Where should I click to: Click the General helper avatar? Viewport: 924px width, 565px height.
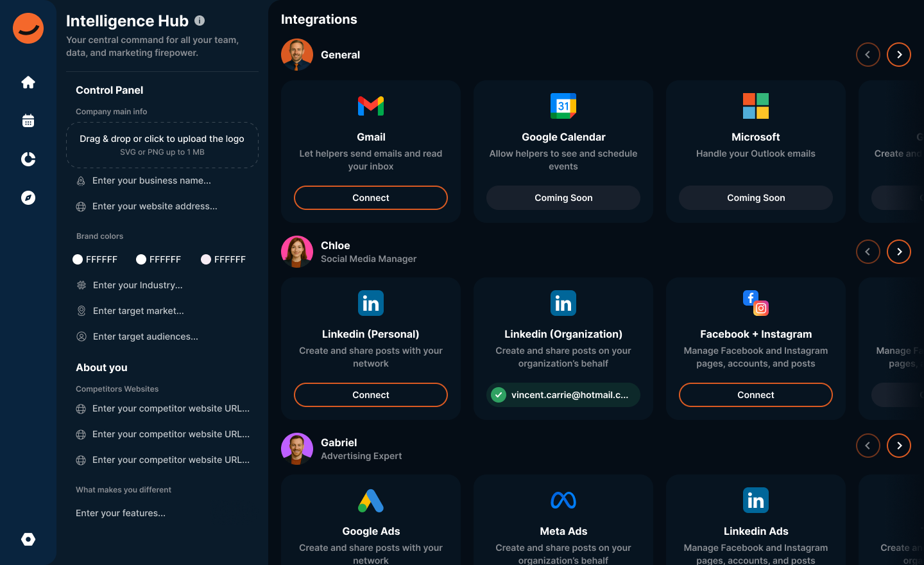click(297, 55)
